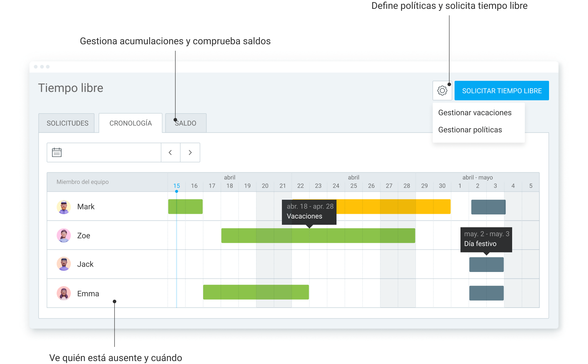The height and width of the screenshot is (364, 588).
Task: Click the name Jack
Action: (85, 264)
